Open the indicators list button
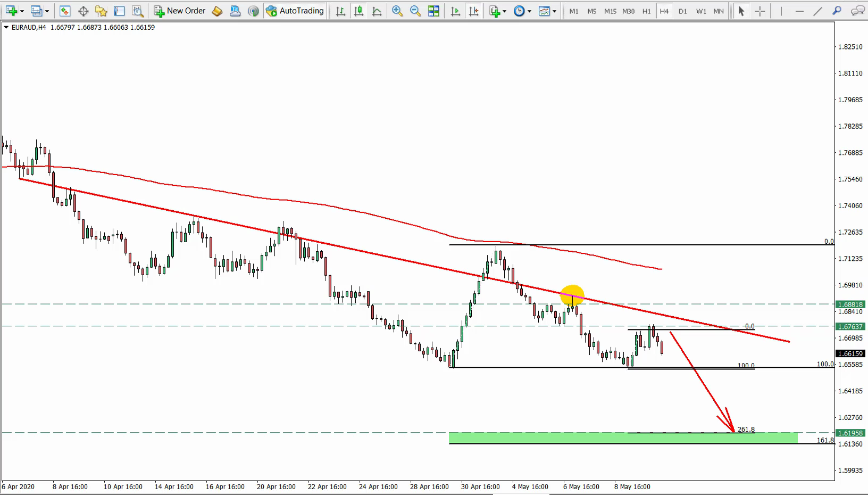The height and width of the screenshot is (495, 868). pyautogui.click(x=495, y=11)
